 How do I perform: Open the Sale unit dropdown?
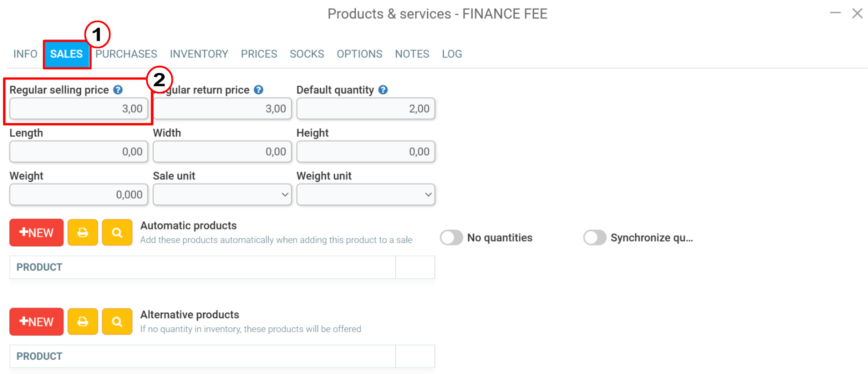click(x=222, y=195)
